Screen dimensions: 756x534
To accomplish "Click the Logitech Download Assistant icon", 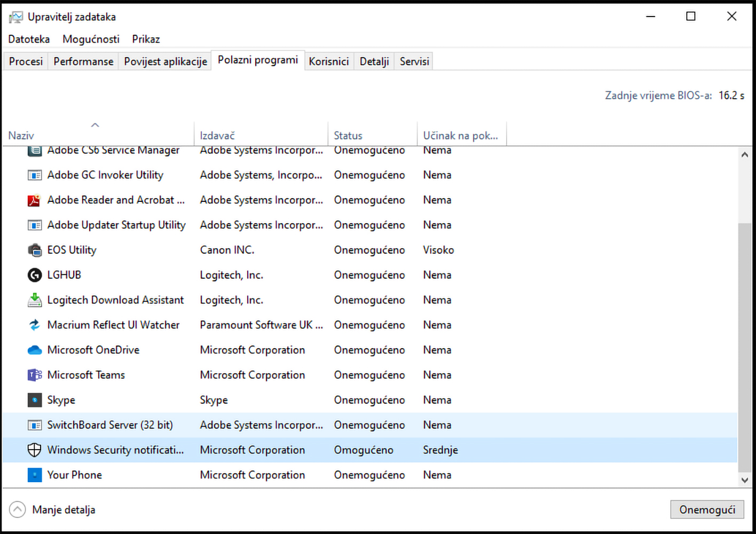I will (35, 300).
